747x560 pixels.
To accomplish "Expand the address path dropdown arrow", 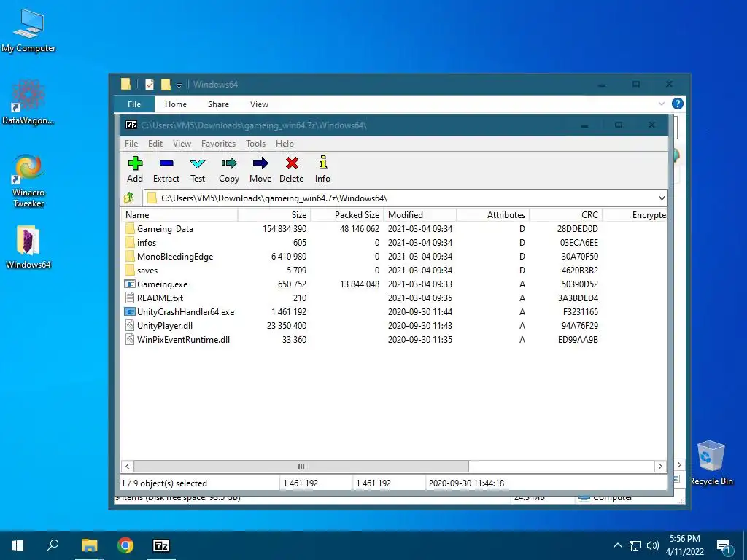I will pyautogui.click(x=662, y=198).
